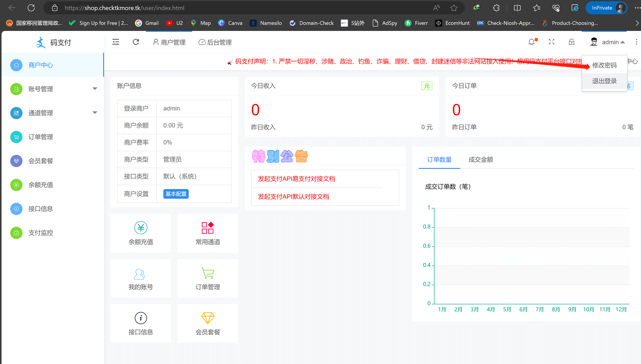
Task: Open 发起支付API易支付对接文档 link
Action: 297,179
